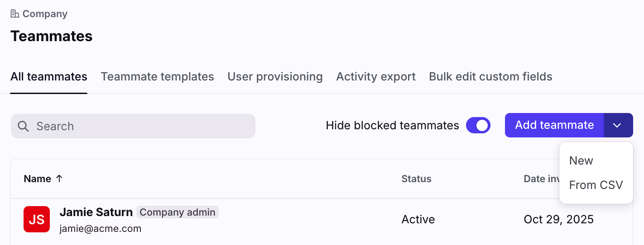Sort by the Name column header
Viewport: 644px width, 245px height.
(x=37, y=179)
